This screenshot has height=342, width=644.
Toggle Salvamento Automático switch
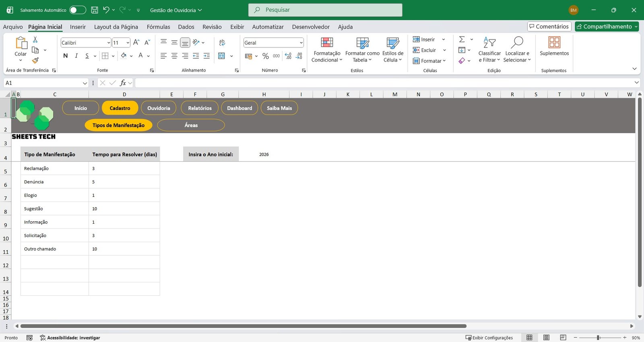(77, 10)
